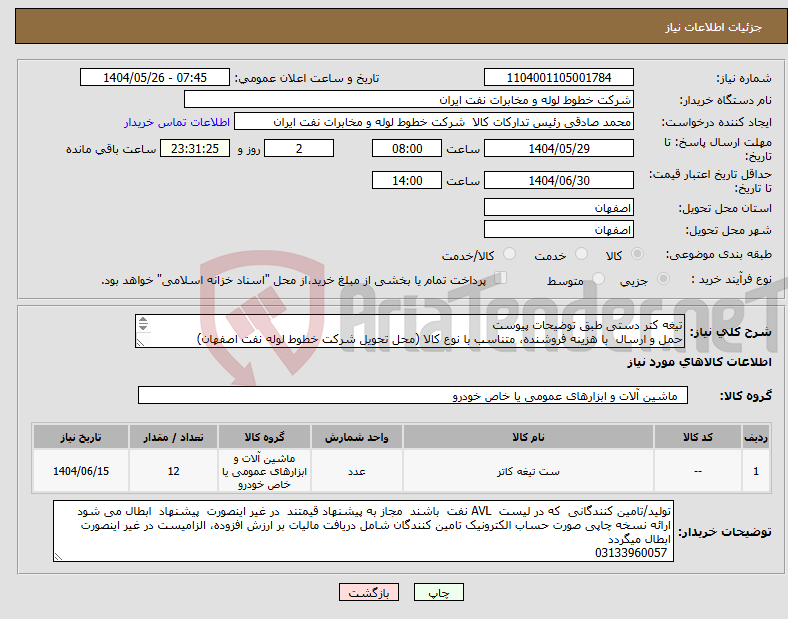
Task: Click the unit cell عدد
Action: click(x=357, y=471)
